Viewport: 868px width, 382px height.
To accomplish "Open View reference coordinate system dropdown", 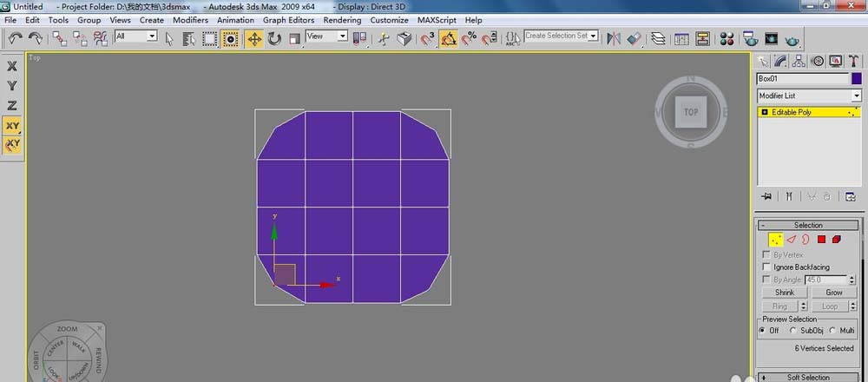I will tap(326, 36).
